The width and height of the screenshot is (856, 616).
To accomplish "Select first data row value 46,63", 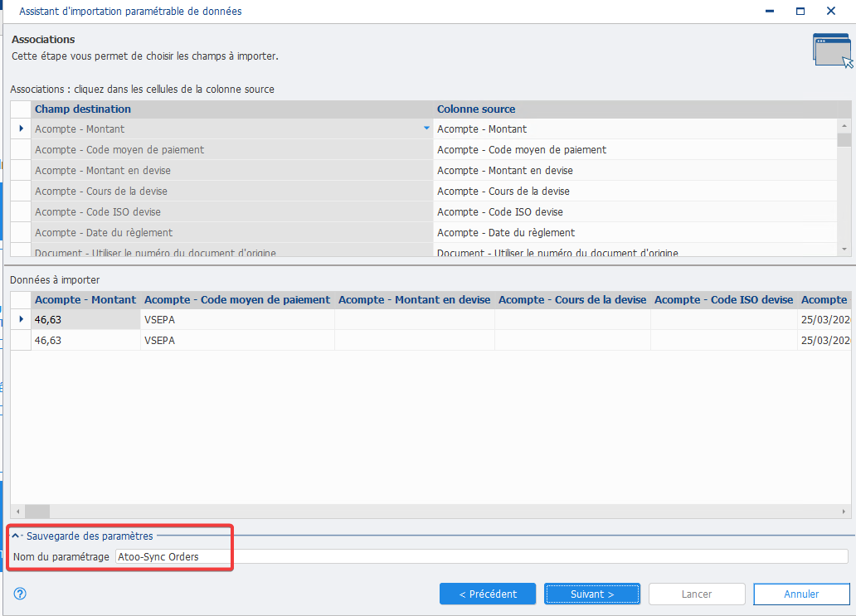I will 85,320.
